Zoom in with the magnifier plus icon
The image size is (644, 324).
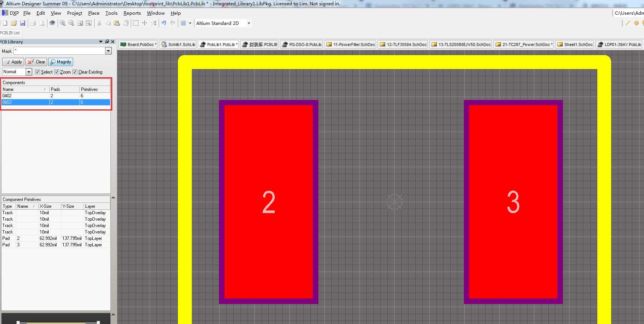click(63, 23)
